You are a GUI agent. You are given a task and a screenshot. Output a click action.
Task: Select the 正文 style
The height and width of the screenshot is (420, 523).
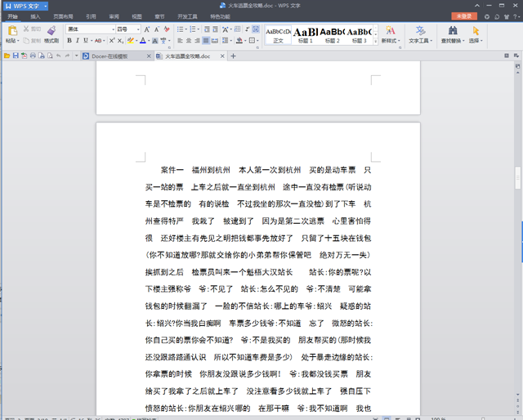tap(278, 35)
